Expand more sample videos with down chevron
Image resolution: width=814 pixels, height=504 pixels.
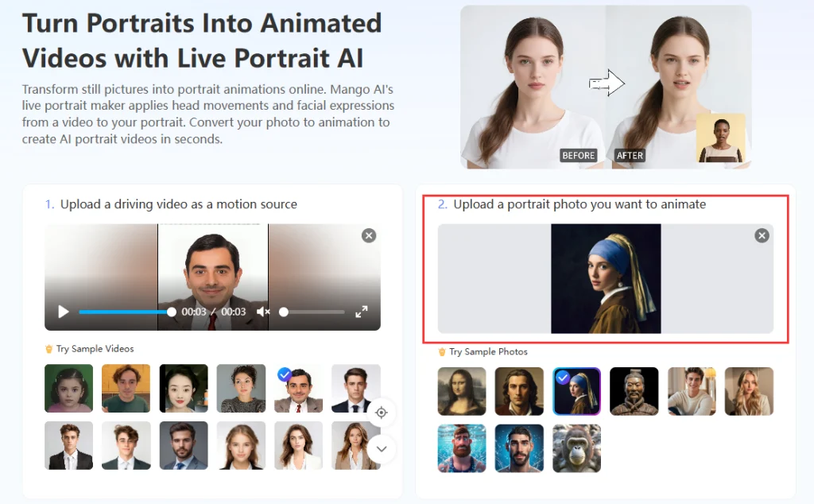click(x=382, y=448)
